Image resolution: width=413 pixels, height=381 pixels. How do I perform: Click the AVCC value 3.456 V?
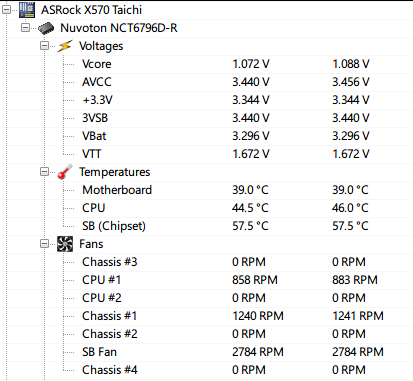[351, 82]
